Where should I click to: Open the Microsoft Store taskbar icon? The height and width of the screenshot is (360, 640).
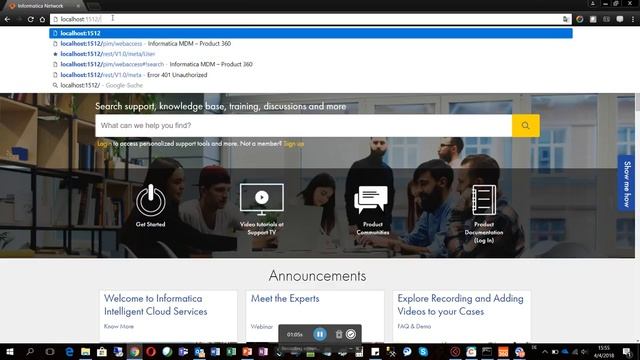point(102,351)
